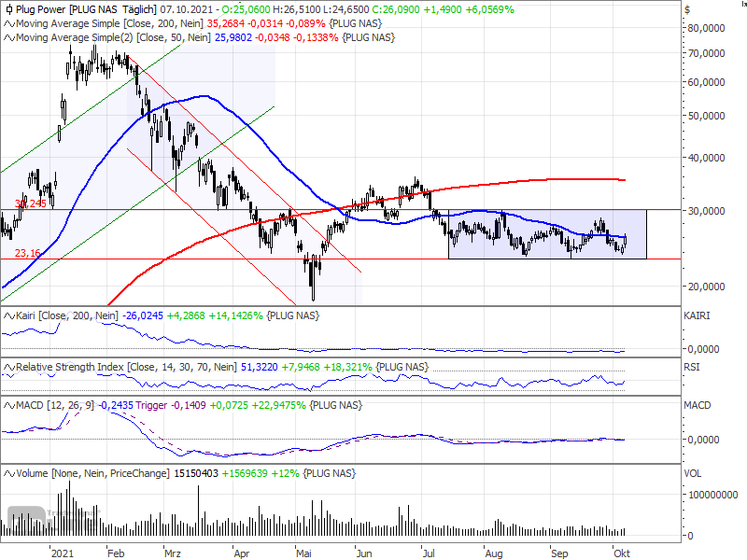Click the Jul label on the time axis

429,553
